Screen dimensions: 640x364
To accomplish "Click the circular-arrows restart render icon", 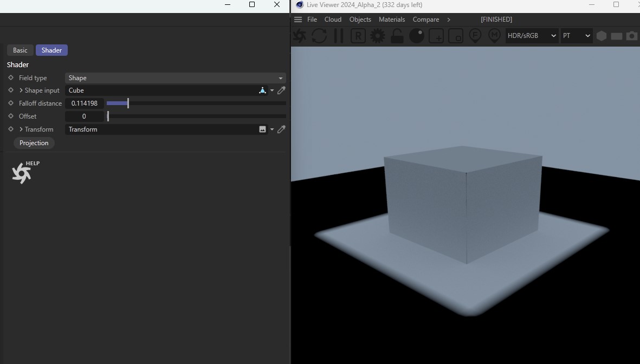I will pos(319,36).
